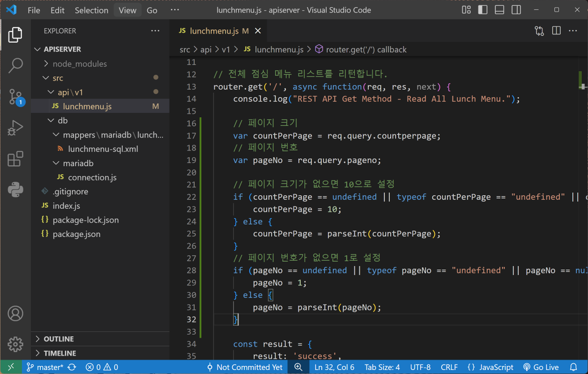Change end of line sequence CRLF
The image size is (588, 374).
tap(449, 367)
